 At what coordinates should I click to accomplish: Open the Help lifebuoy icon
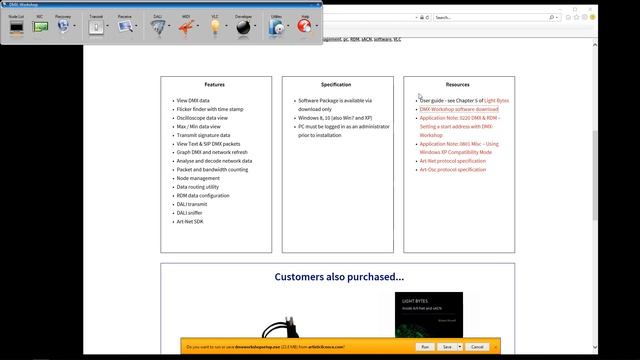[x=304, y=27]
